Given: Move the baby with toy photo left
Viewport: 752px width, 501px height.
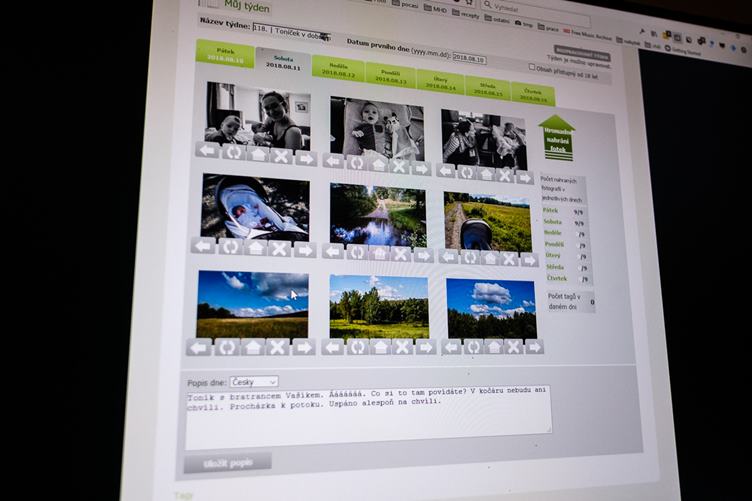Looking at the screenshot, I should point(333,162).
